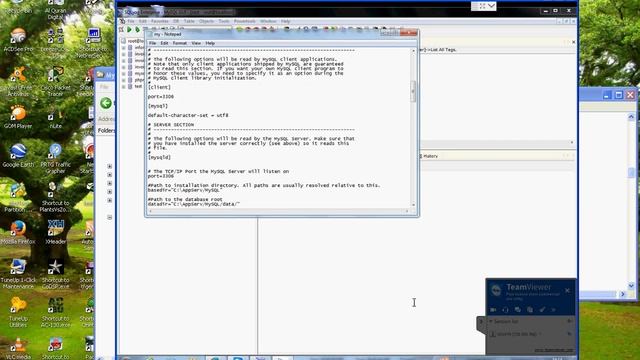Expand the last 'test' database node in SQLyog
The image size is (640, 360).
(124, 87)
